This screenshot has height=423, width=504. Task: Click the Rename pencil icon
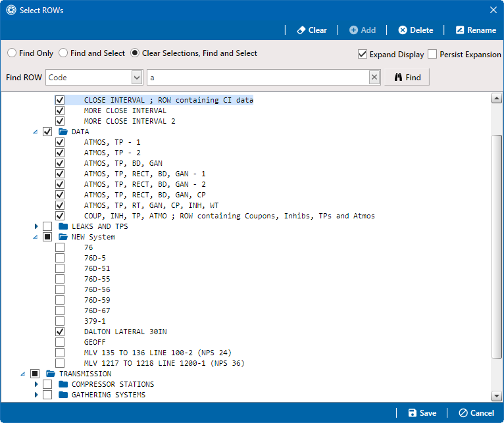tap(460, 30)
